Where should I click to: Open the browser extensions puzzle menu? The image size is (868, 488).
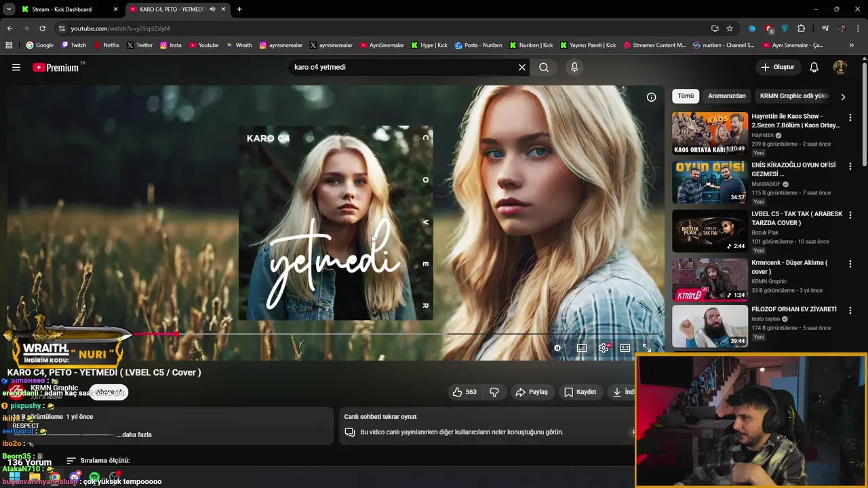coord(802,28)
